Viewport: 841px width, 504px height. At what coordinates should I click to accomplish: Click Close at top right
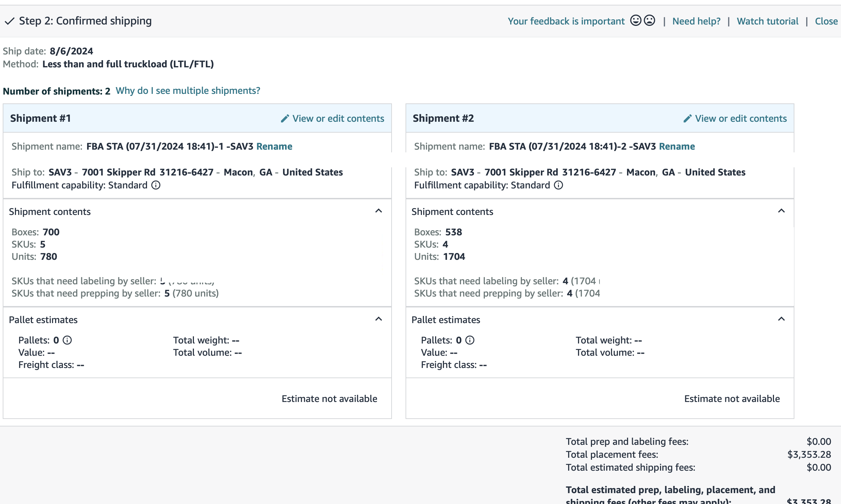point(826,21)
